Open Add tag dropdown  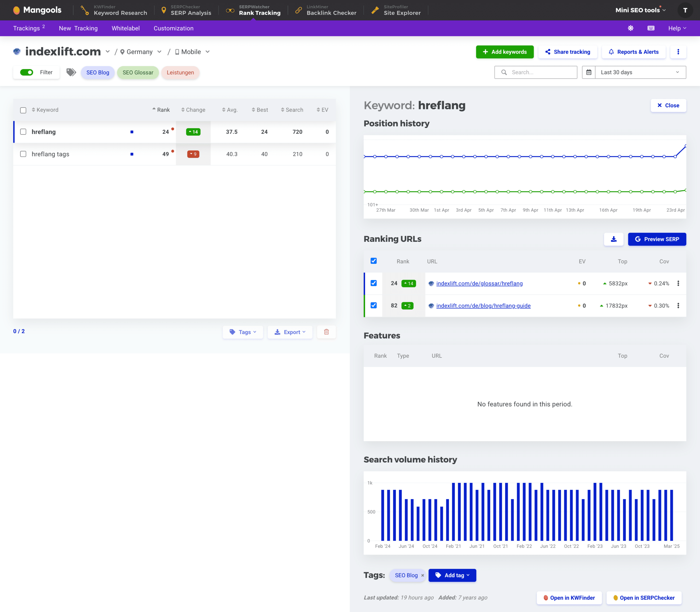point(453,575)
